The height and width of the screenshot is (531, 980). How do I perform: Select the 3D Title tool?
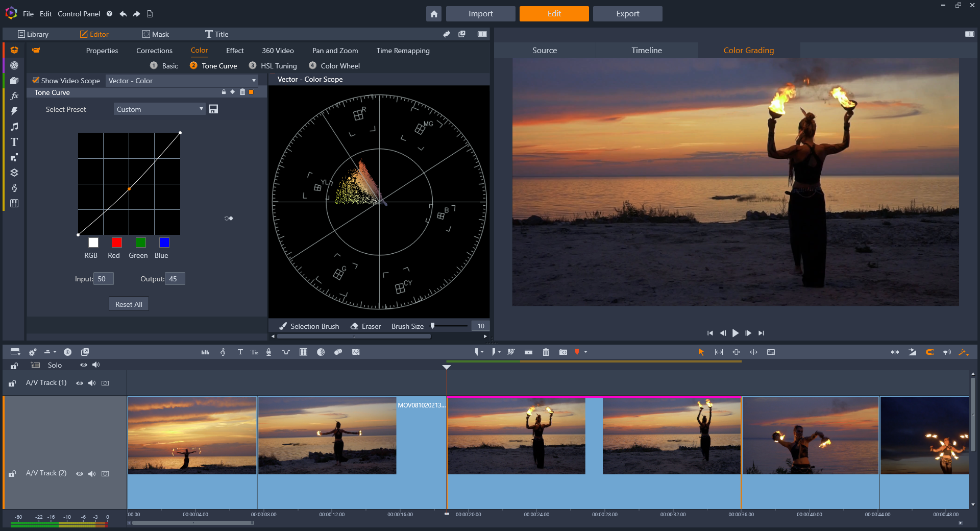pos(255,352)
